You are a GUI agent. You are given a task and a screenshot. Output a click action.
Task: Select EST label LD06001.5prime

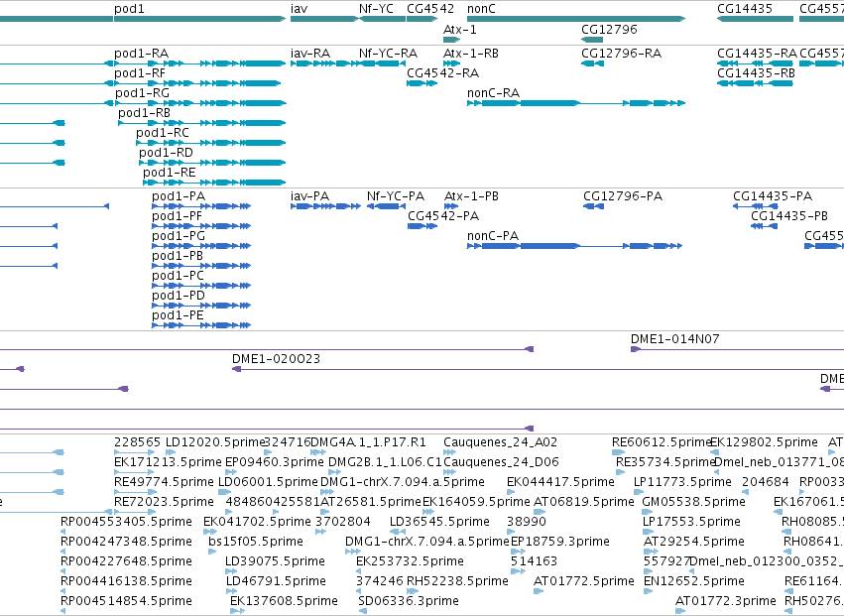point(268,482)
